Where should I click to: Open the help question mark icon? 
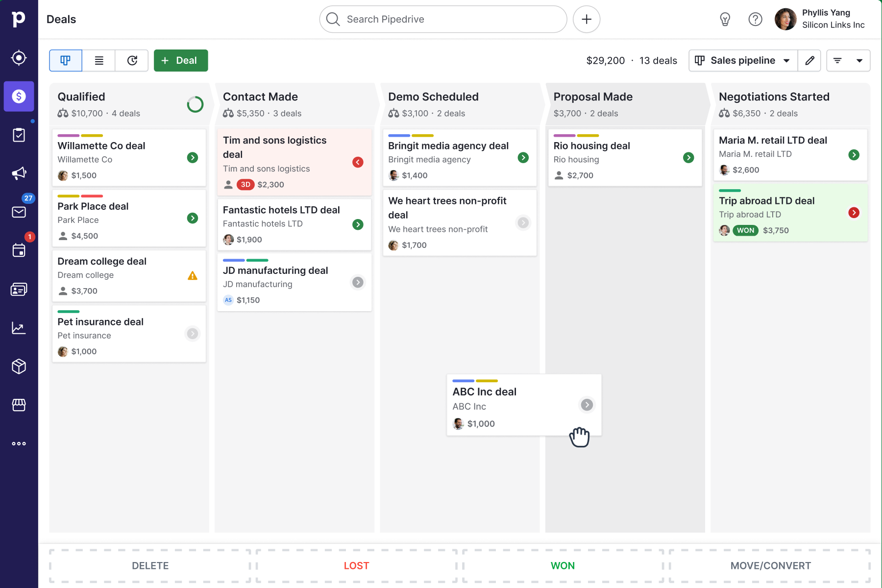click(x=755, y=20)
